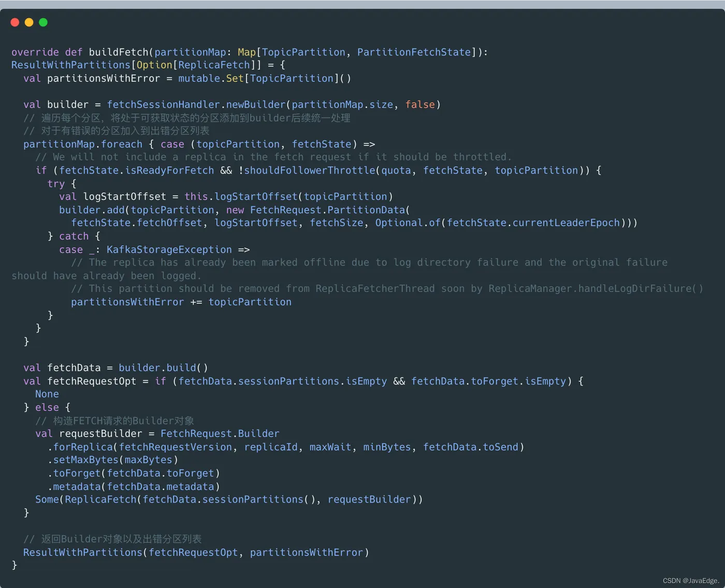Click 'PartitionFetchState' in the method signature
725x588 pixels.
point(414,52)
